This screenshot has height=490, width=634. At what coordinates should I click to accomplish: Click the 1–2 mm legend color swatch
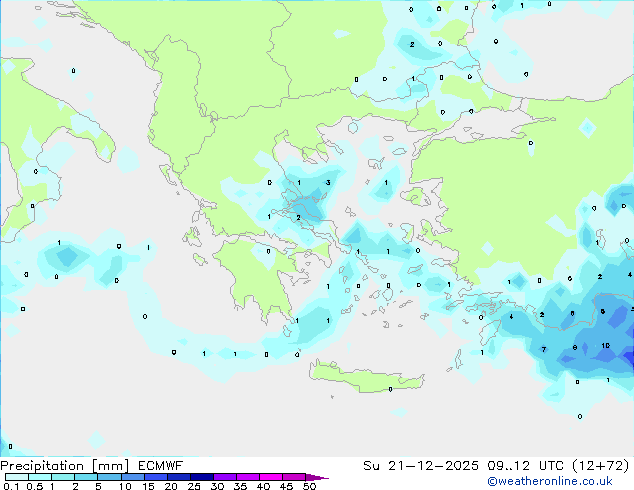point(63,477)
